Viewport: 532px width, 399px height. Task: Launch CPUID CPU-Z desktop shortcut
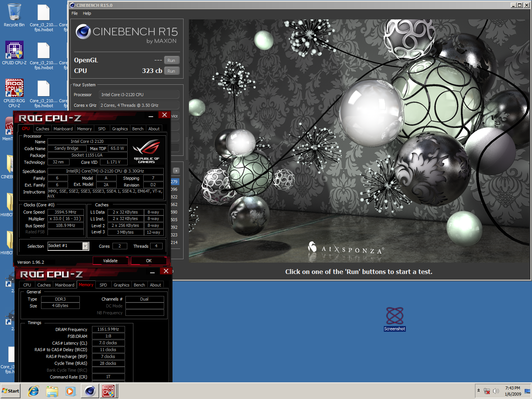pyautogui.click(x=14, y=53)
